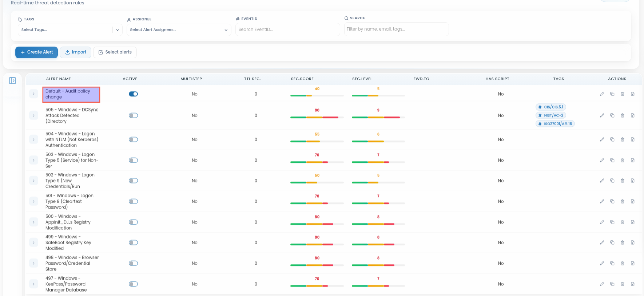Delete the 504 NTLM Authentication alert

622,139
